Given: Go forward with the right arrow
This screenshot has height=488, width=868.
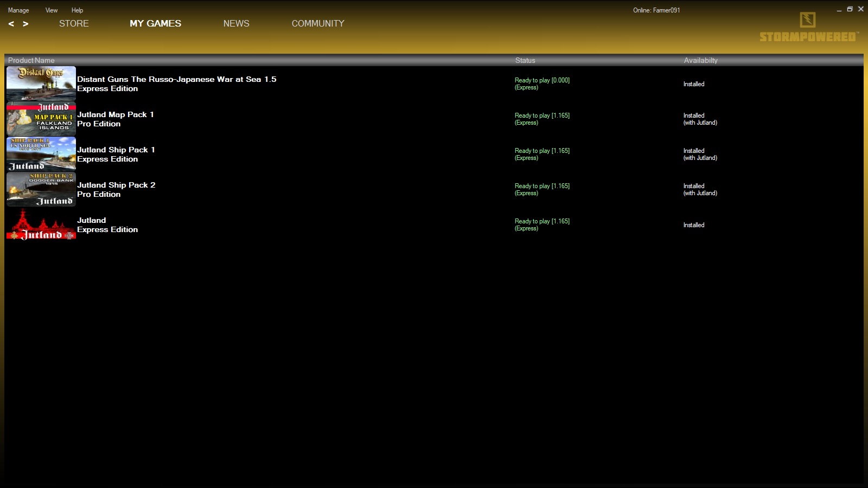Looking at the screenshot, I should pos(25,24).
